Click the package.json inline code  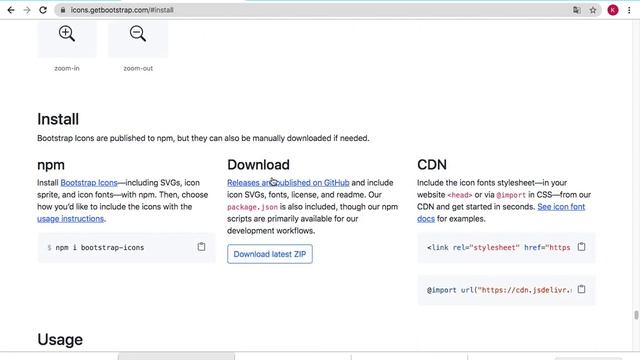(x=252, y=207)
